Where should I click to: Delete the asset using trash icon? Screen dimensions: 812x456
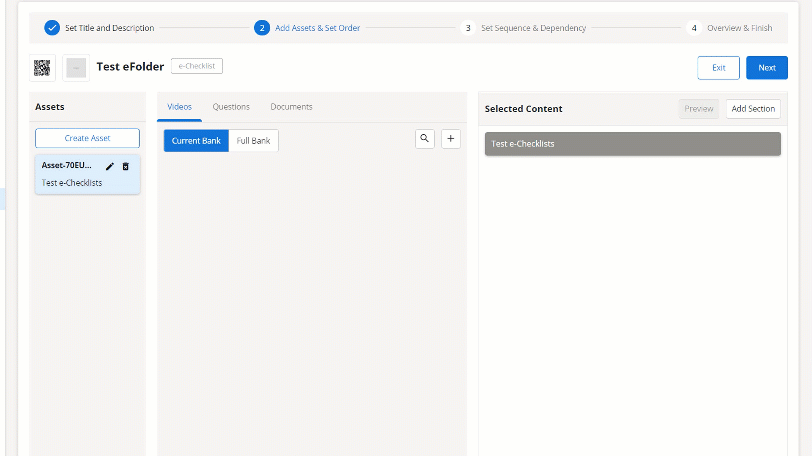[126, 166]
